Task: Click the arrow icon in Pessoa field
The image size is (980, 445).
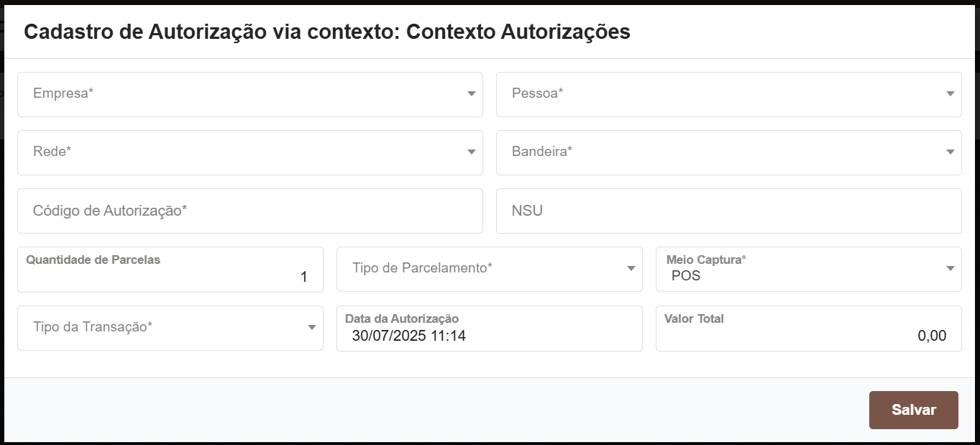Action: coord(950,94)
